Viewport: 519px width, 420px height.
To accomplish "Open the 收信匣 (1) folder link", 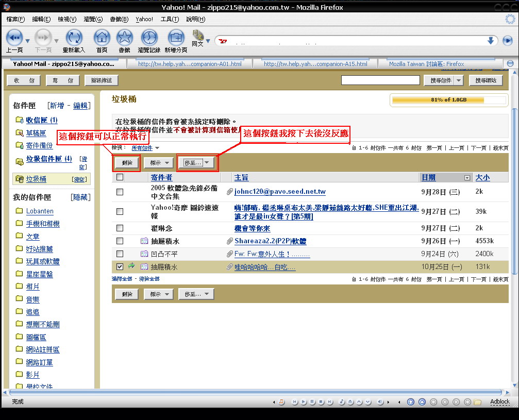I will point(42,120).
